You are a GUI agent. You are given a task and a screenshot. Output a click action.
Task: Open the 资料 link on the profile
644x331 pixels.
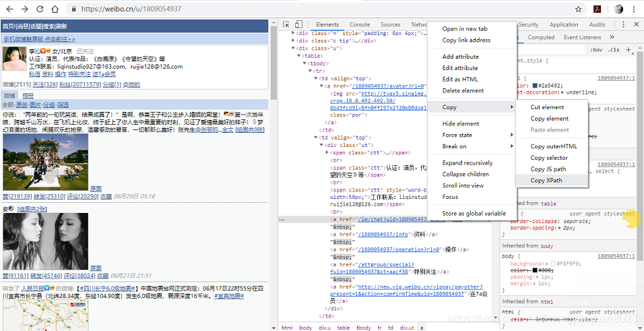(48, 74)
